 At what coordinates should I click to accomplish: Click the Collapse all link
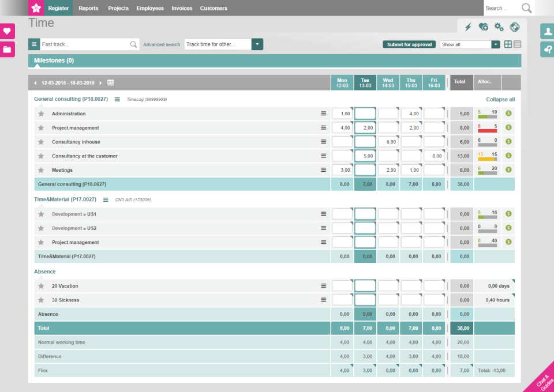point(500,99)
